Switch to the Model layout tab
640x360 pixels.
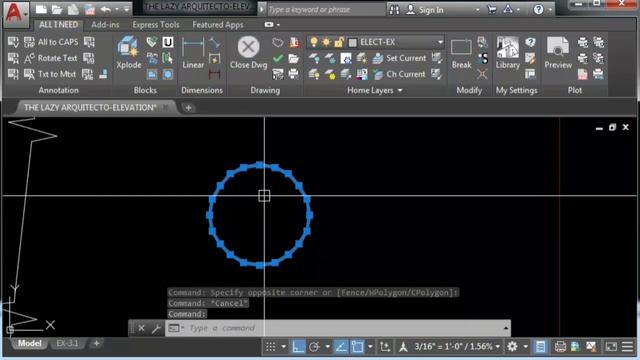29,343
